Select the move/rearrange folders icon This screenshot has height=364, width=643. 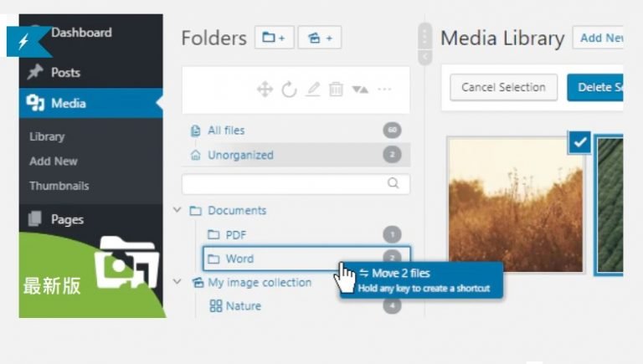pyautogui.click(x=265, y=90)
